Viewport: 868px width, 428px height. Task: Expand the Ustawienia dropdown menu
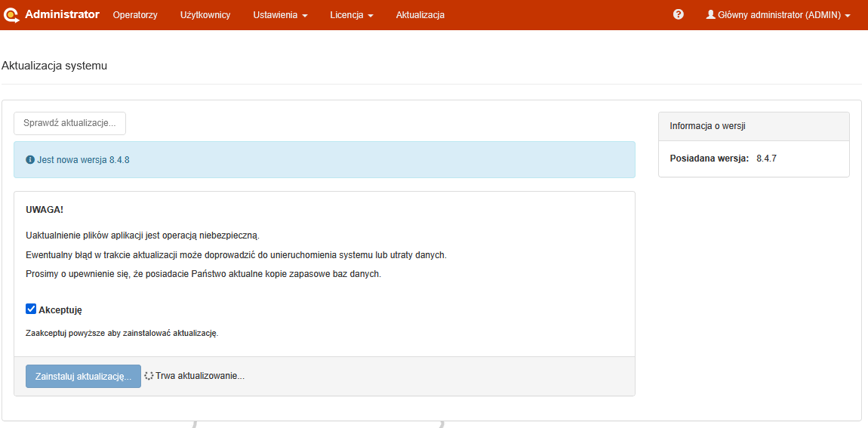(280, 15)
